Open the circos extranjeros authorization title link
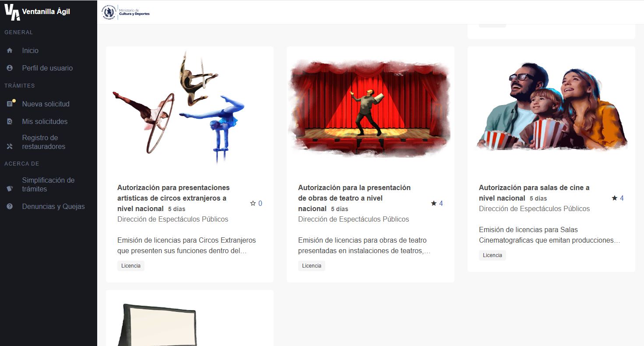The width and height of the screenshot is (644, 346). click(173, 198)
